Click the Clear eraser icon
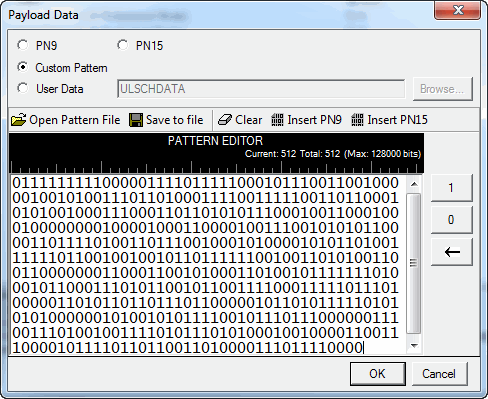488x399 pixels. point(225,120)
